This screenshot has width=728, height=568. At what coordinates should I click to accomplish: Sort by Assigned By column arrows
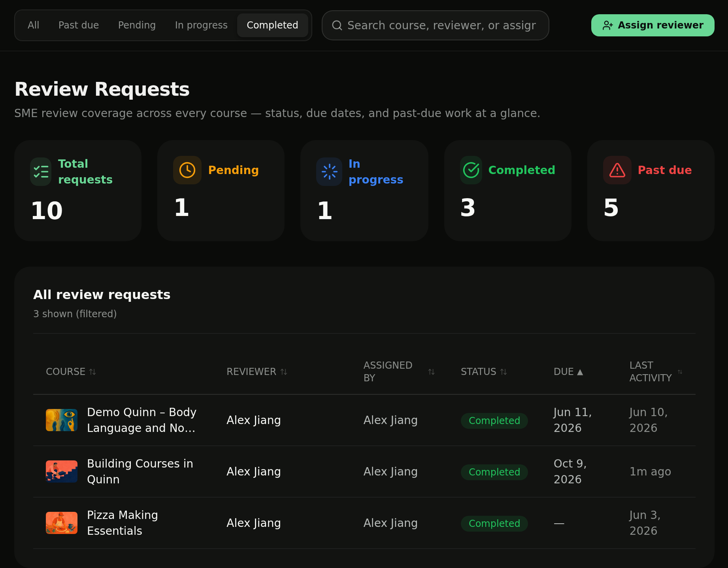[431, 372]
